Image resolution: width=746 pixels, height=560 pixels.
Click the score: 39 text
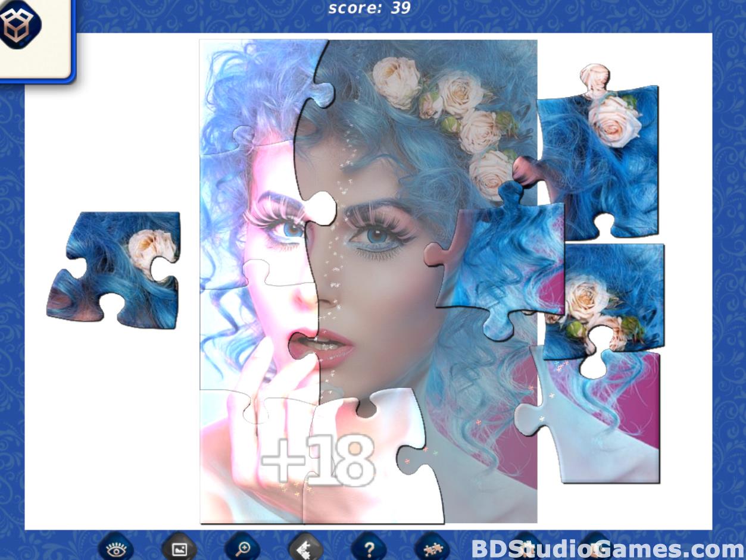[369, 8]
